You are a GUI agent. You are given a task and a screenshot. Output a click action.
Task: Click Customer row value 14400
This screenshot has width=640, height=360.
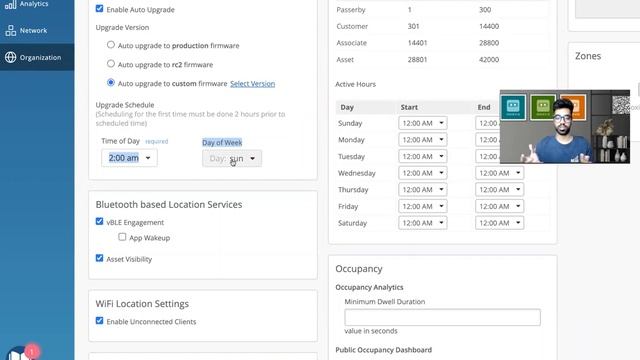click(x=489, y=26)
